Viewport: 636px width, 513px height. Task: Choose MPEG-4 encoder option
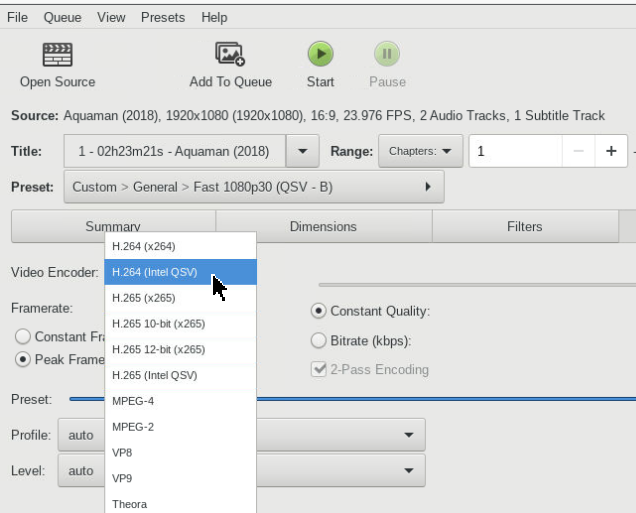point(180,401)
